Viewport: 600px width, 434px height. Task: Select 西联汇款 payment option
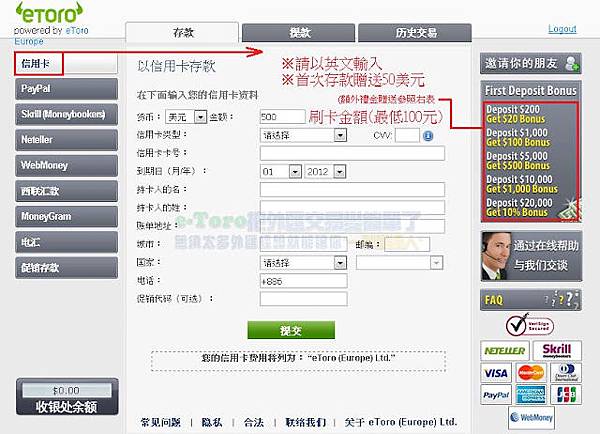tap(67, 191)
